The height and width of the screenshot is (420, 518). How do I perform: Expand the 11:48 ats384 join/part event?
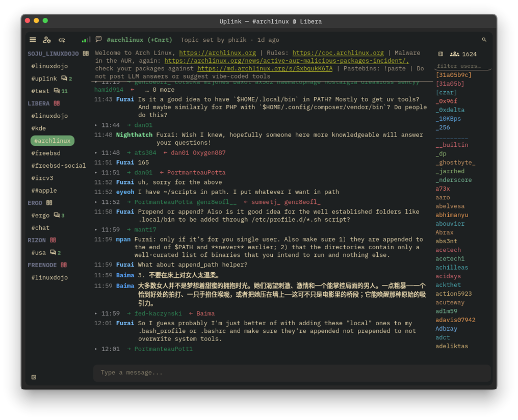click(96, 153)
